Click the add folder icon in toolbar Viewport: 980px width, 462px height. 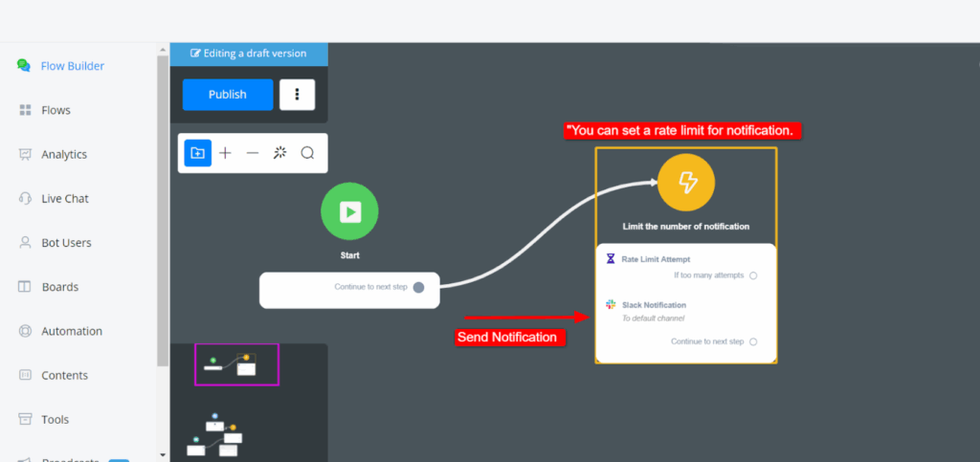(x=198, y=153)
